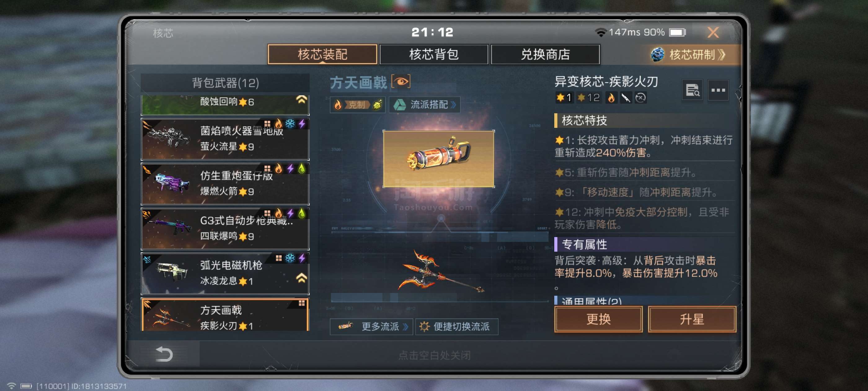868x391 pixels.
Task: Expand the 酸蚀回响 weapon upgrade chevron
Action: click(301, 100)
